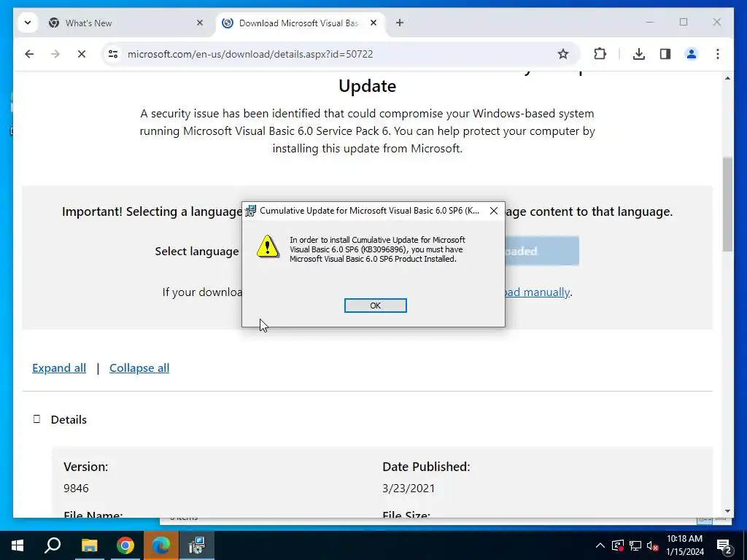Stop loading the page

[82, 54]
